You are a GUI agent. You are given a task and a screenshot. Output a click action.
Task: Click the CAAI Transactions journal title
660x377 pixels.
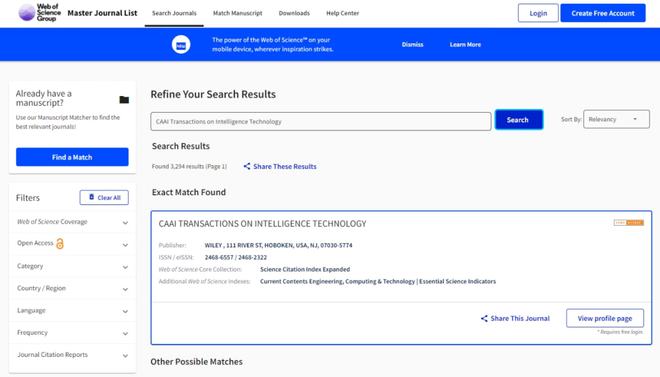(263, 224)
